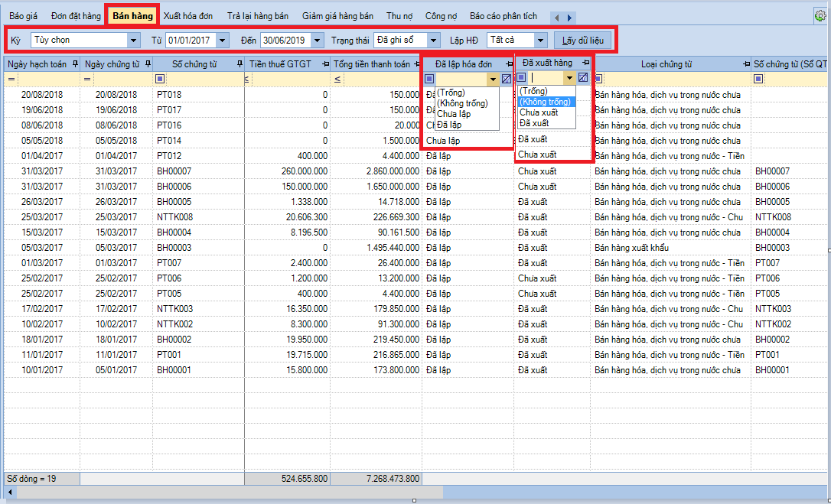Image resolution: width=831 pixels, height=504 pixels.
Task: Click the Số chứng từ filter input
Action: [204, 79]
